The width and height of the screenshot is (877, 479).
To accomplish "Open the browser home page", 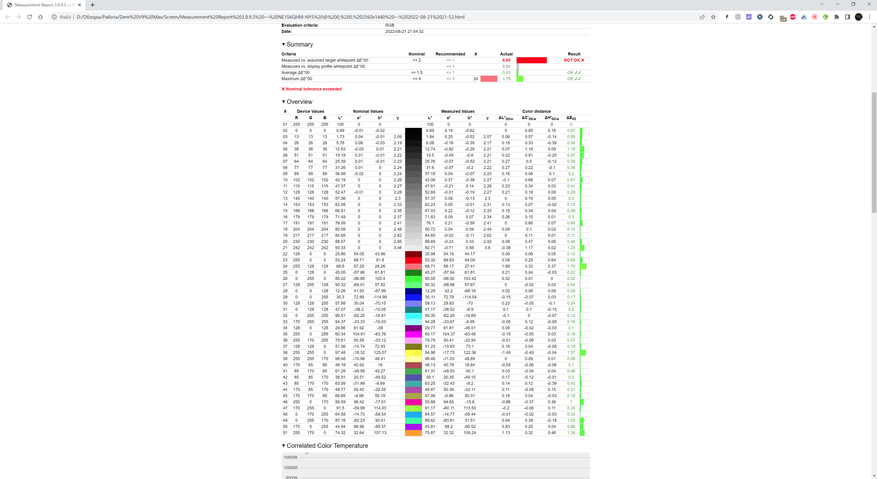I will pyautogui.click(x=40, y=17).
